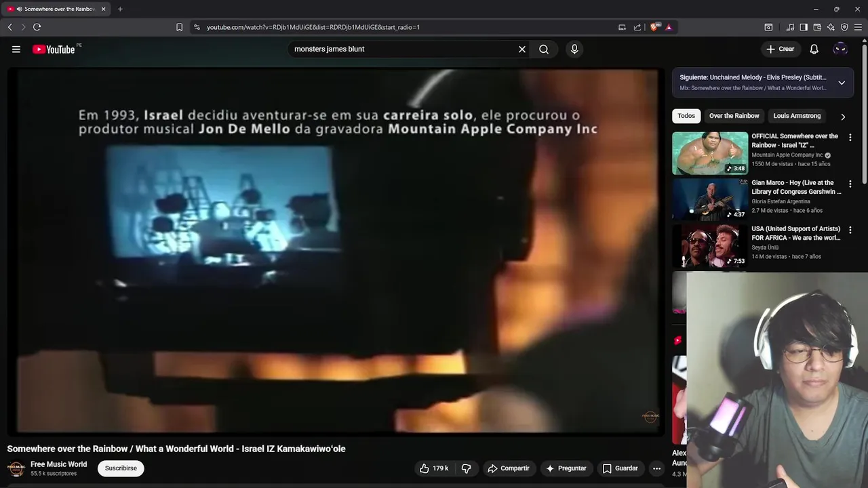The height and width of the screenshot is (488, 868).
Task: Open options for OFFICIAL Somewhere over the Rainbow
Action: pyautogui.click(x=850, y=138)
